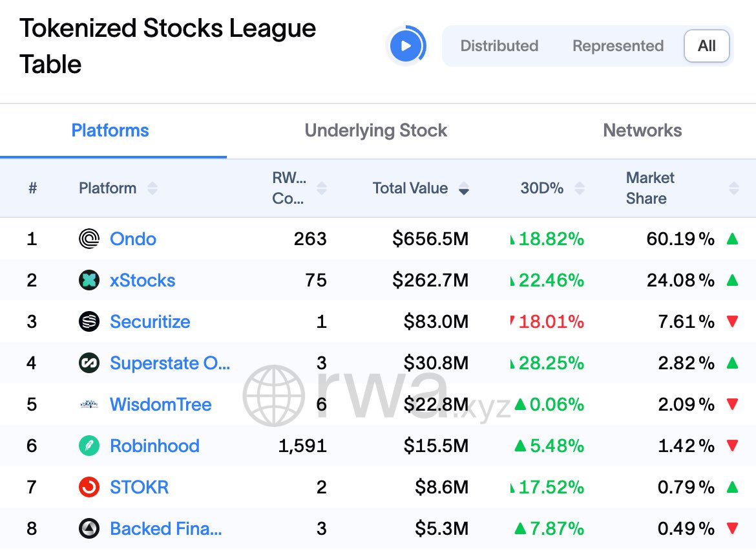Sort by Market Share column arrows
The width and height of the screenshot is (756, 551).
[733, 189]
